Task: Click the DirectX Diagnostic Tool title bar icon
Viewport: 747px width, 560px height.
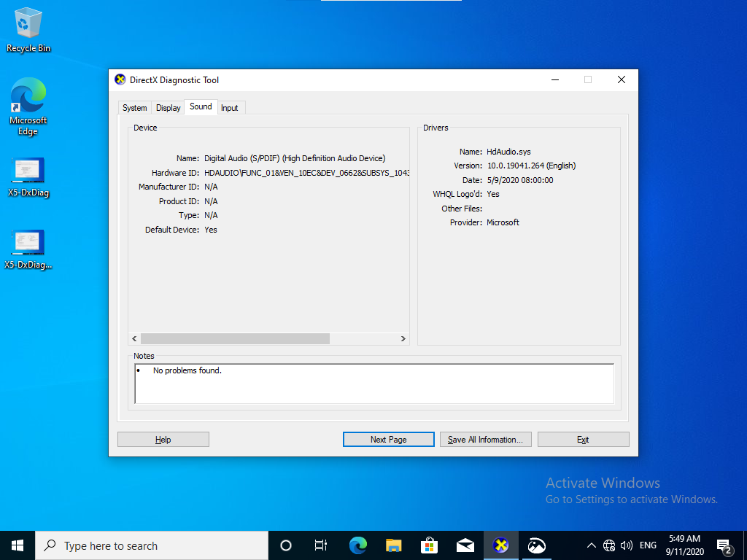Action: click(x=120, y=79)
